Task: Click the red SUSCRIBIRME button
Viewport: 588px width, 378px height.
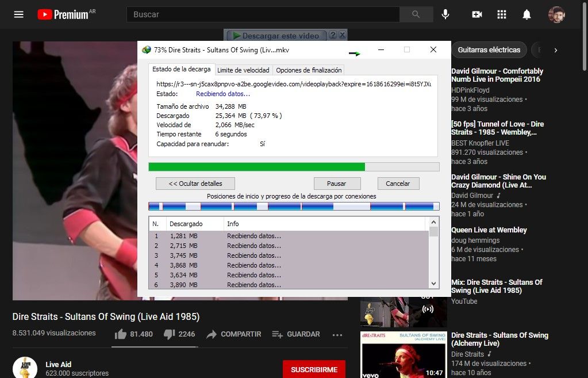Action: click(x=314, y=369)
